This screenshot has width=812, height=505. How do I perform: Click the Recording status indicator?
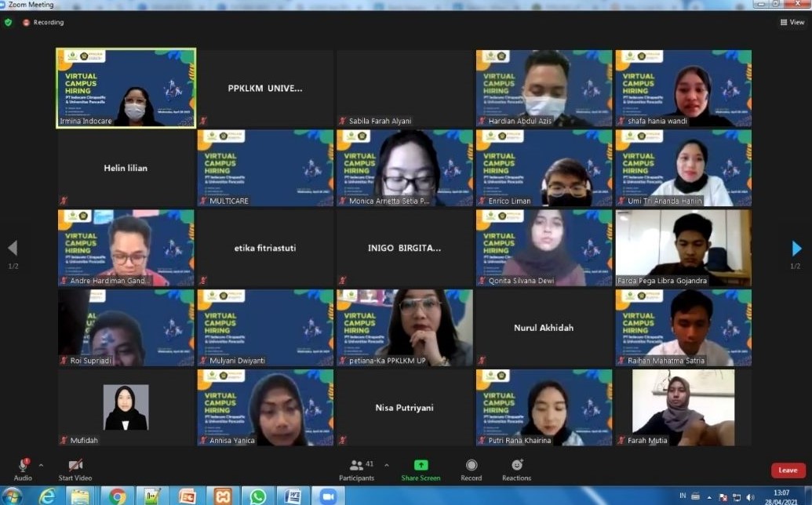pos(43,22)
